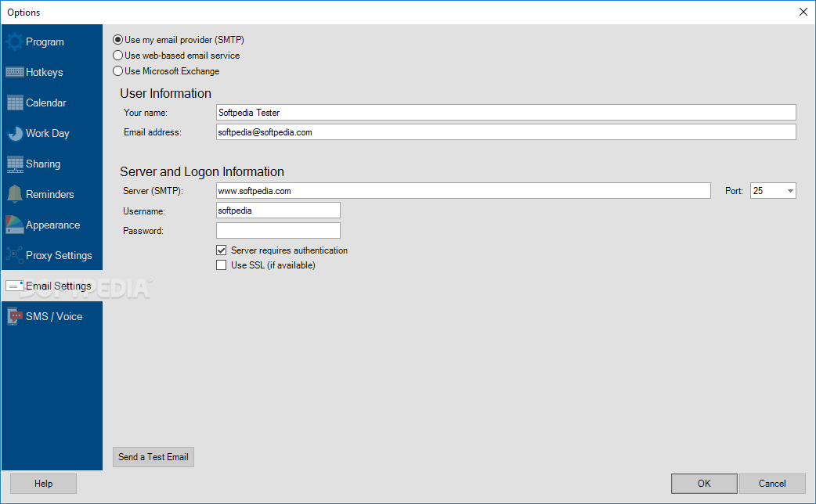Open SMS / Voice settings label
The image size is (816, 504).
point(54,316)
